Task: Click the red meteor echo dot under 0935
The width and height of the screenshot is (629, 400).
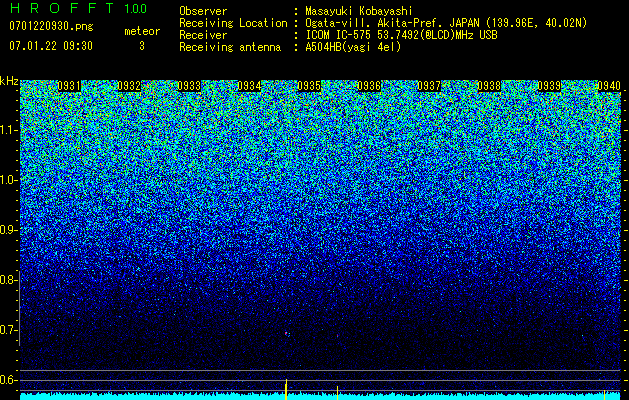Action: (x=286, y=333)
